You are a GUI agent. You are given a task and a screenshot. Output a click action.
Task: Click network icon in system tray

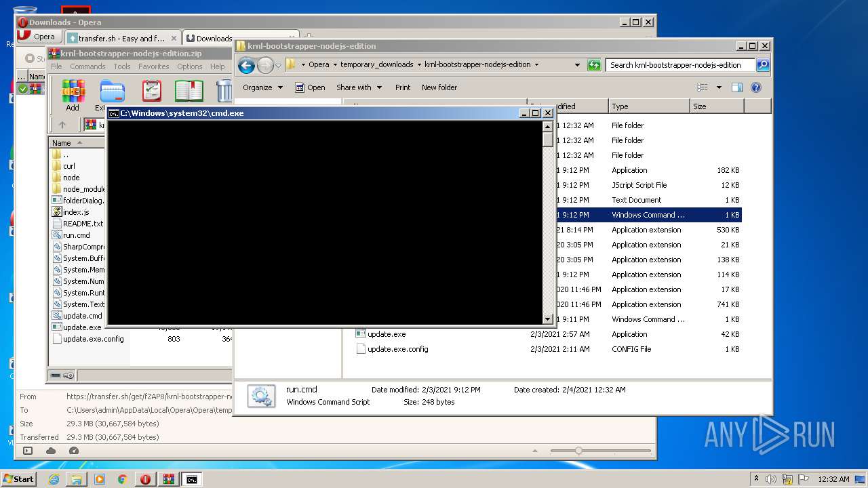point(787,479)
